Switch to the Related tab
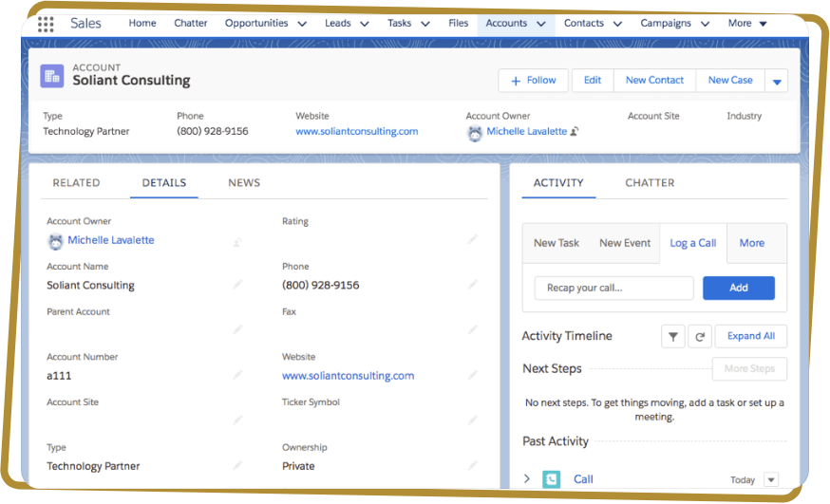Image resolution: width=830 pixels, height=504 pixels. coord(76,183)
